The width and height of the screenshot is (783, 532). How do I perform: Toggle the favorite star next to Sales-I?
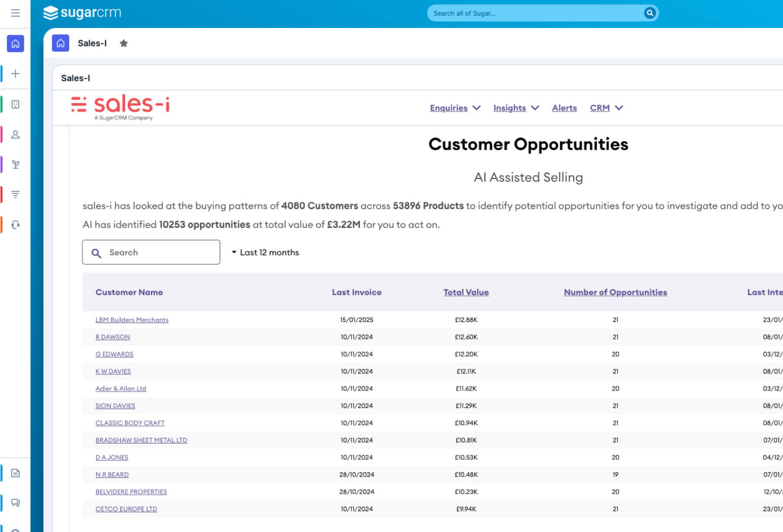124,43
